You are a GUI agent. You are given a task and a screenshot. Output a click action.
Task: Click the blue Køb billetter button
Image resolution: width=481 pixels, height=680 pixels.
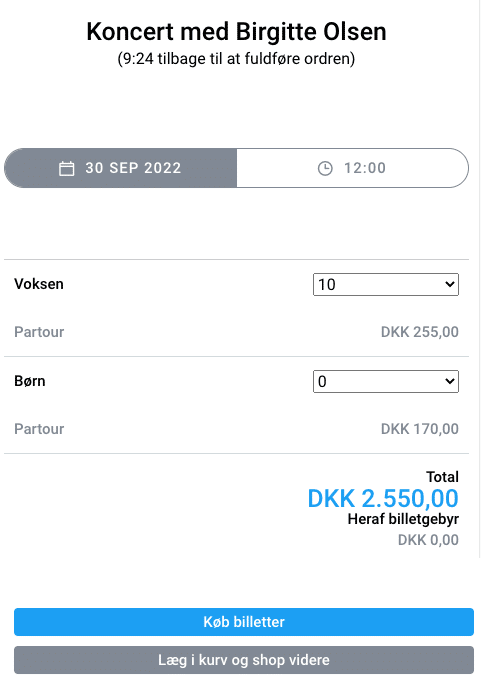point(244,622)
